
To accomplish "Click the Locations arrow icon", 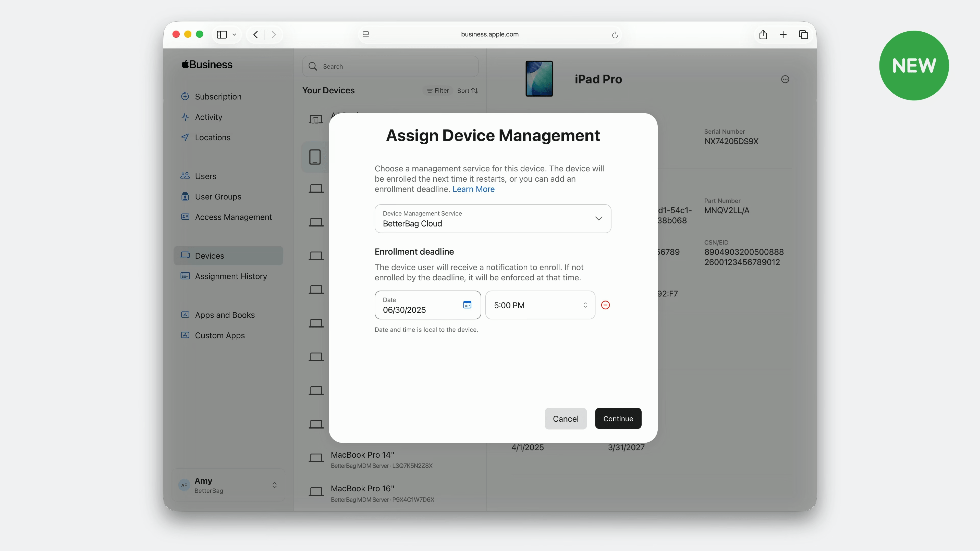I will coord(185,137).
